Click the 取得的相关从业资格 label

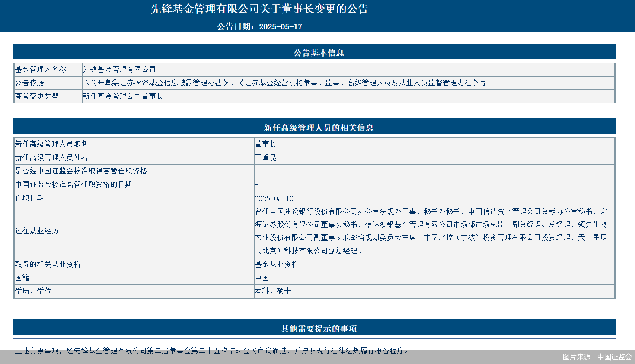tap(48, 264)
